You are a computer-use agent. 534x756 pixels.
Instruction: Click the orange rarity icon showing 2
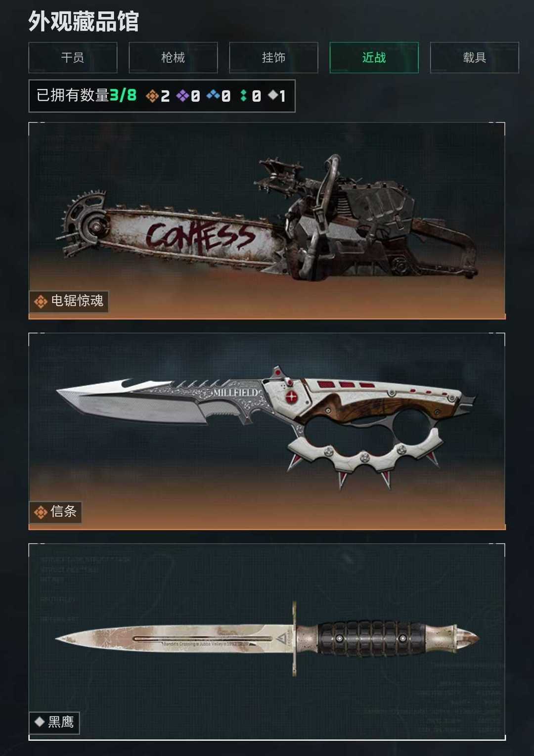click(152, 96)
